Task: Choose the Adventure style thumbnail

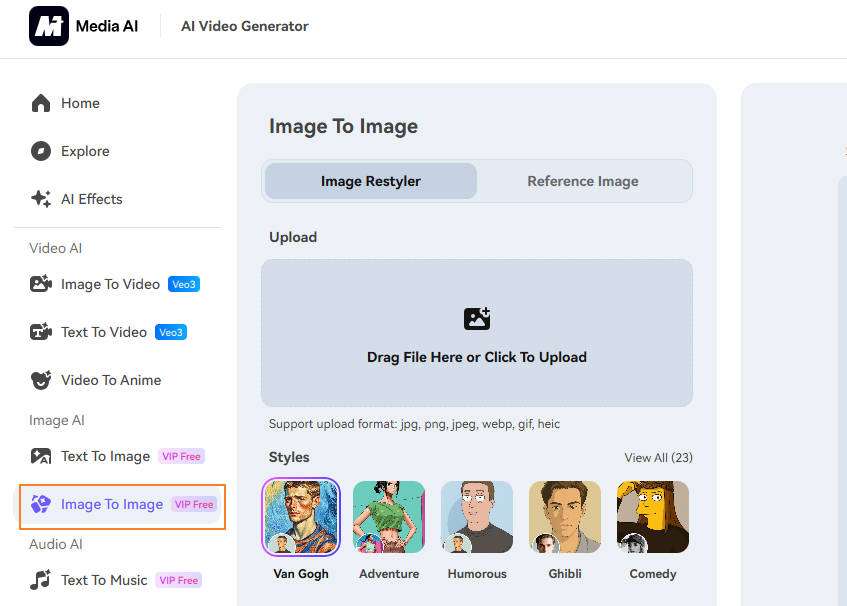Action: pyautogui.click(x=389, y=517)
